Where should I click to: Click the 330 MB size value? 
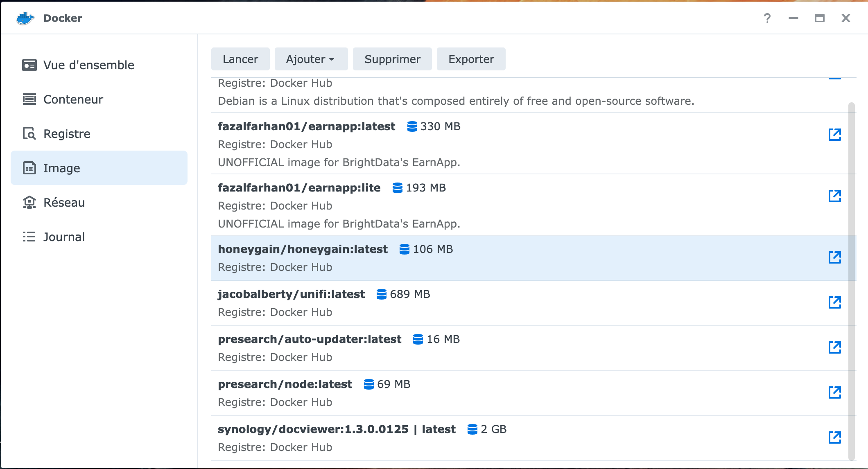[x=441, y=126]
